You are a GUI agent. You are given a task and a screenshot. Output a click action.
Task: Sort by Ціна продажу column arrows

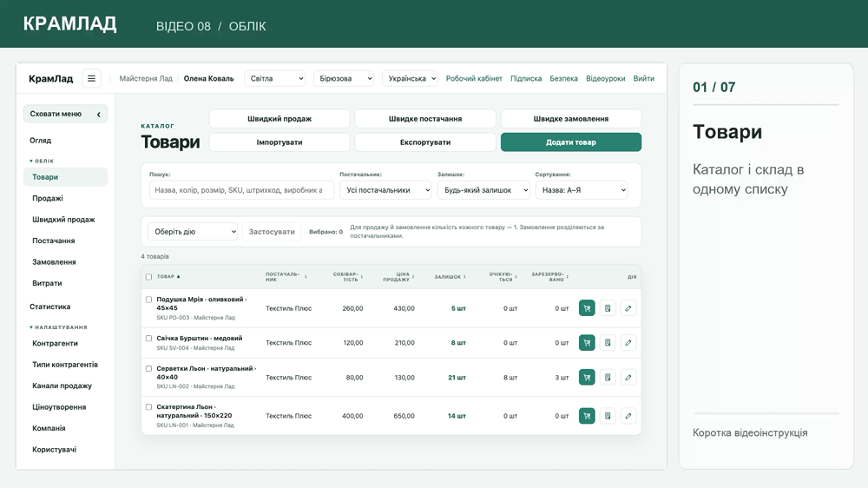point(413,276)
